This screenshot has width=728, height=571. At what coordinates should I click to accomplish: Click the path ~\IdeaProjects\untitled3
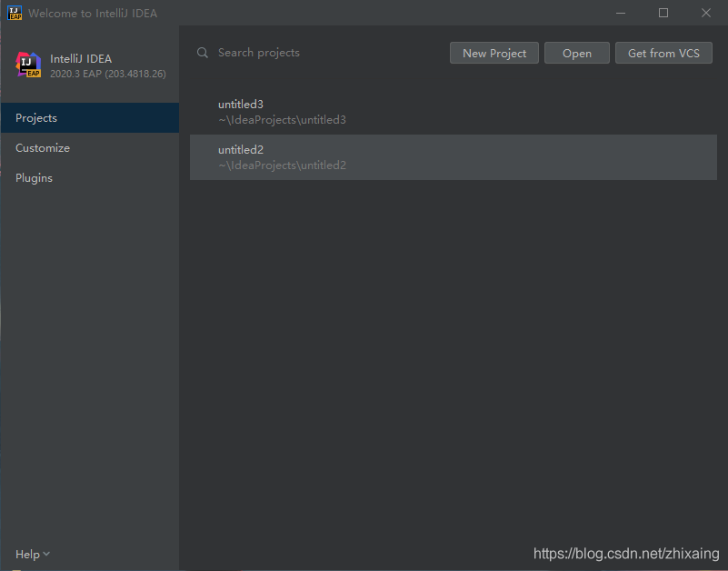pyautogui.click(x=283, y=120)
